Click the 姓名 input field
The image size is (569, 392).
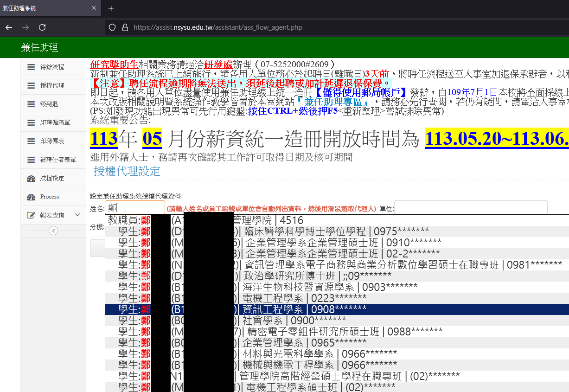pyautogui.click(x=135, y=207)
